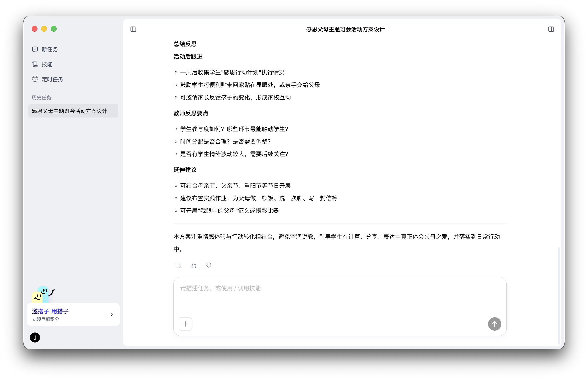
Task: Copy the assistant response
Action: [178, 265]
